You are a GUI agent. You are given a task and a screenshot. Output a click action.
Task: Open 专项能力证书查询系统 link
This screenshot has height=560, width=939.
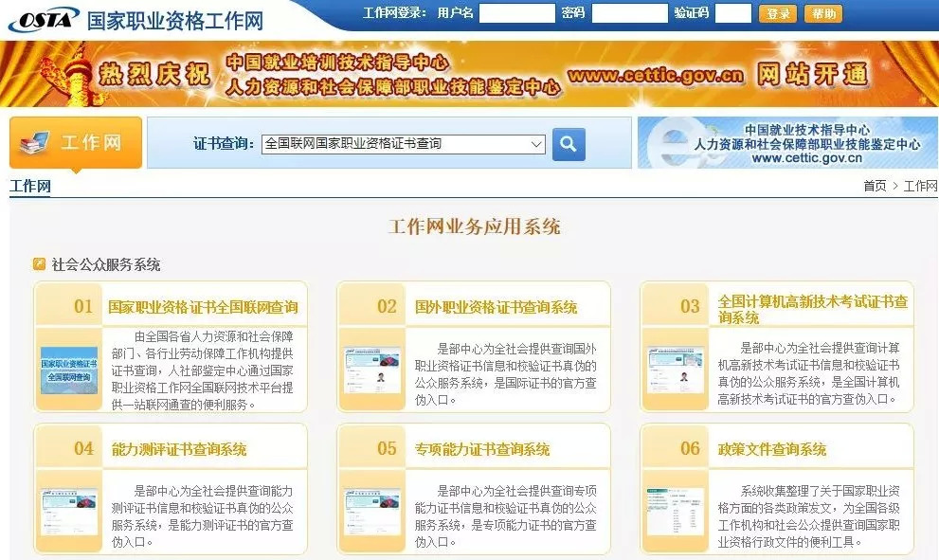(x=482, y=449)
